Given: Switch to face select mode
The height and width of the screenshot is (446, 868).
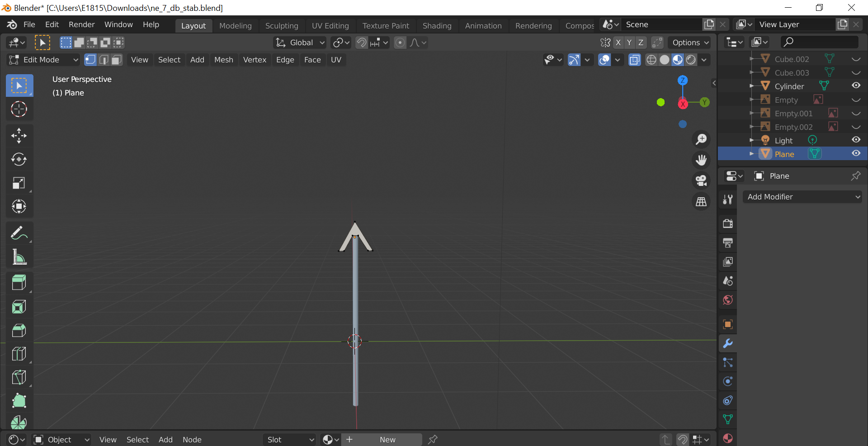Looking at the screenshot, I should [x=117, y=60].
